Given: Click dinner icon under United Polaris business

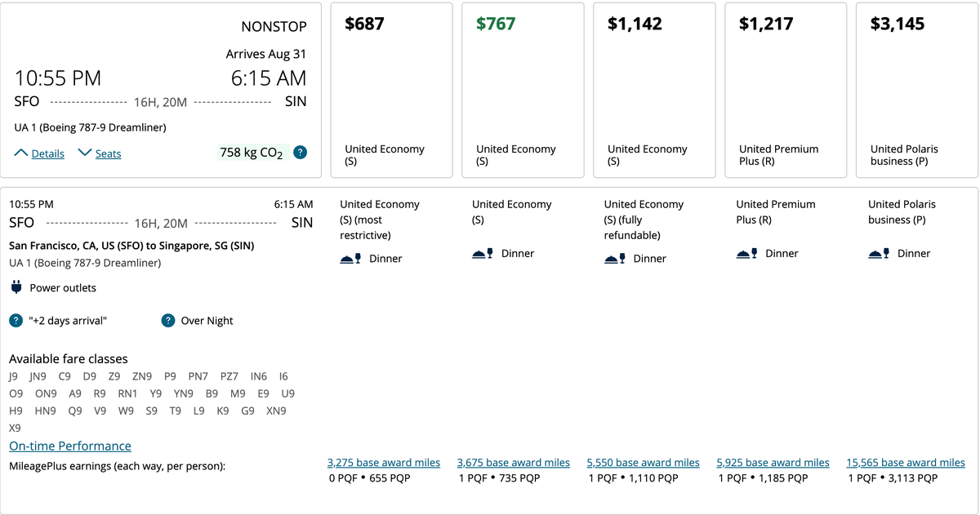Looking at the screenshot, I should pyautogui.click(x=879, y=254).
